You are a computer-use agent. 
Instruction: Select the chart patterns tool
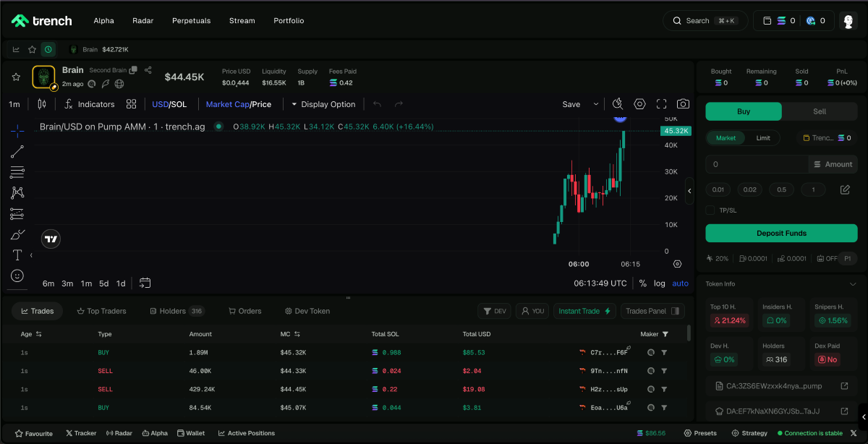(x=17, y=192)
